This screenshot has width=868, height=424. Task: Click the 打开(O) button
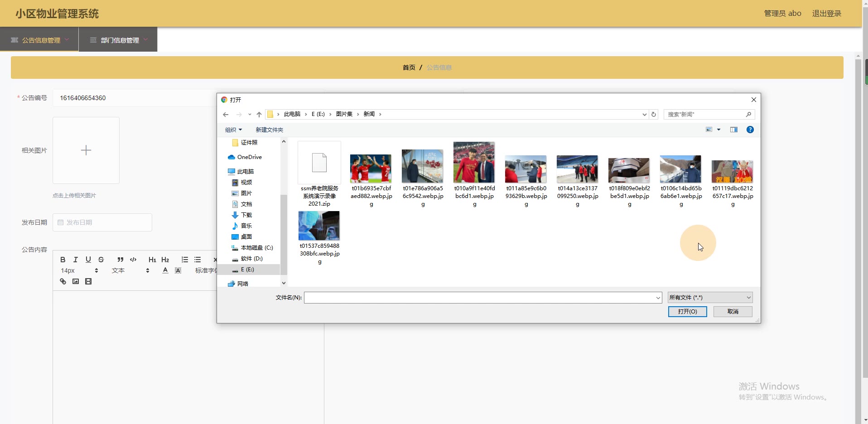tap(687, 312)
